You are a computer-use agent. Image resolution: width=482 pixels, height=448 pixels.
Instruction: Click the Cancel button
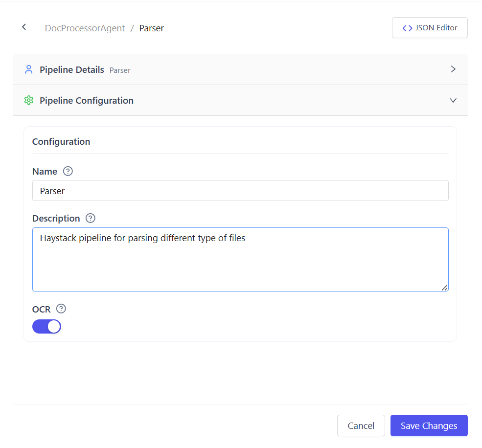[x=361, y=426]
